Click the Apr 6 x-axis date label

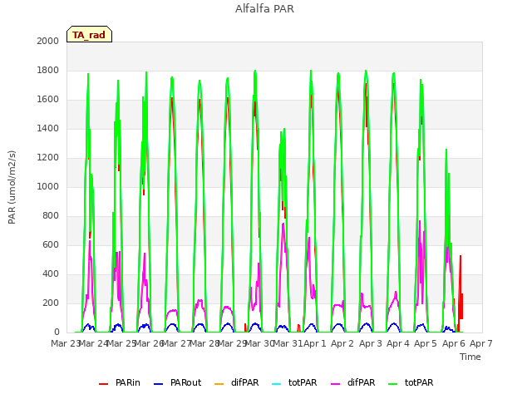click(x=453, y=343)
